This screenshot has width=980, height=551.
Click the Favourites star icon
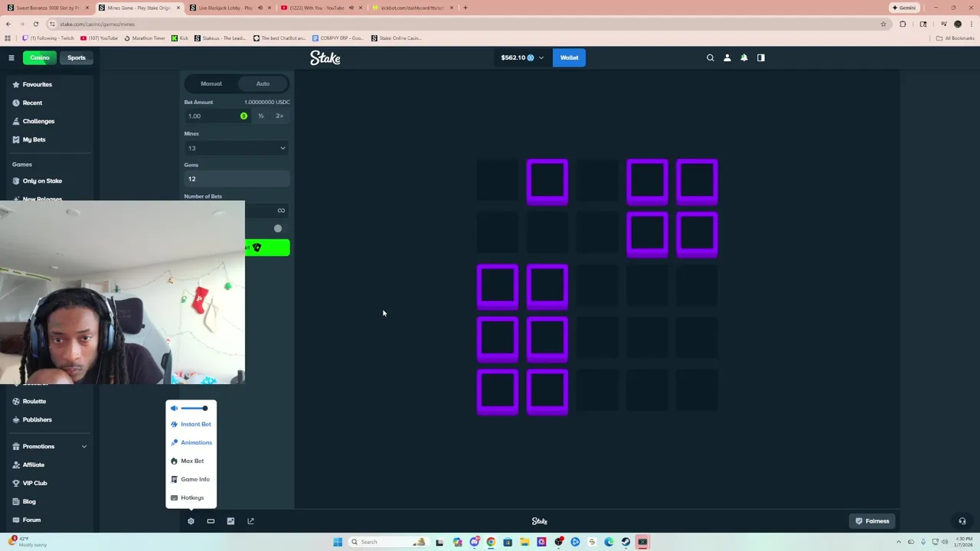[16, 84]
